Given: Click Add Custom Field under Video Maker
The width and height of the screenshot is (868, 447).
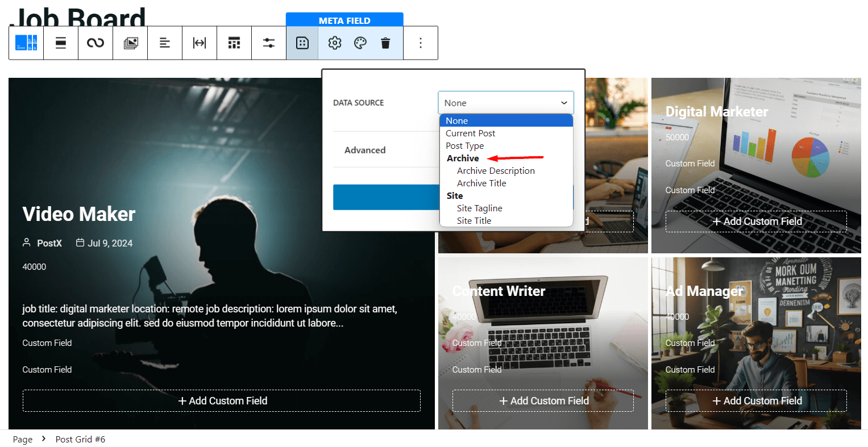Looking at the screenshot, I should click(x=221, y=400).
